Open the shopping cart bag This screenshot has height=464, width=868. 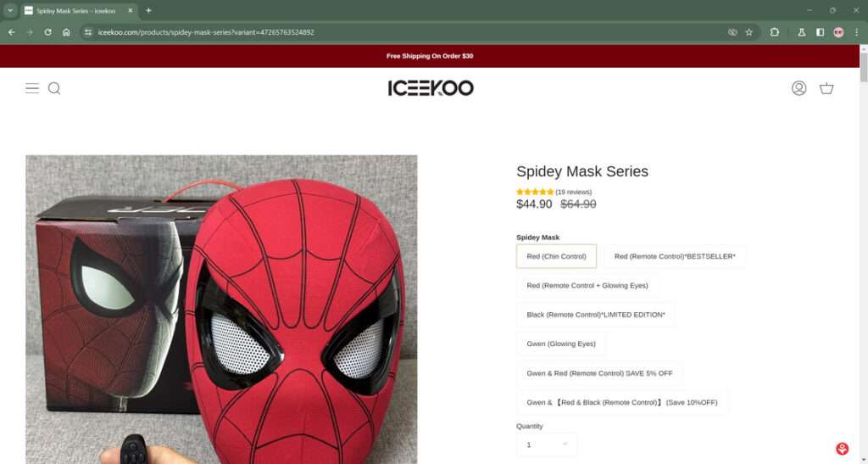point(826,88)
